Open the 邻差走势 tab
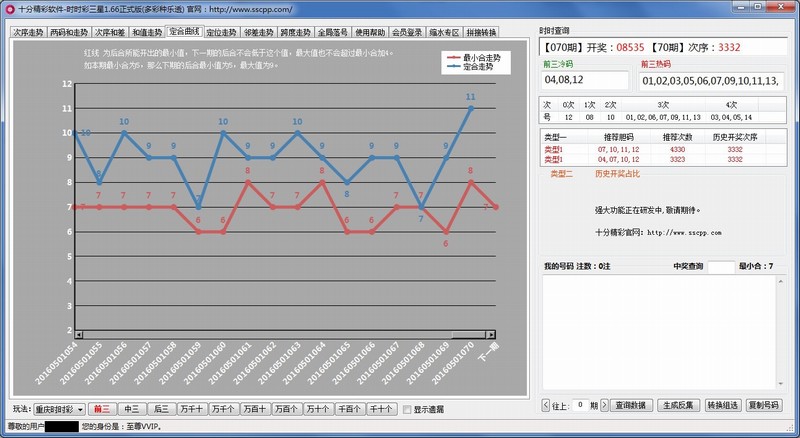The width and height of the screenshot is (800, 438). coord(259,32)
